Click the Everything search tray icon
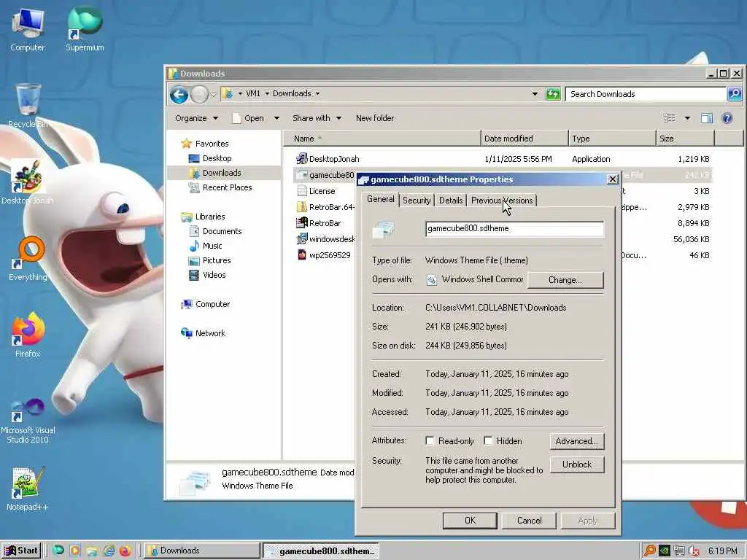 pos(649,551)
